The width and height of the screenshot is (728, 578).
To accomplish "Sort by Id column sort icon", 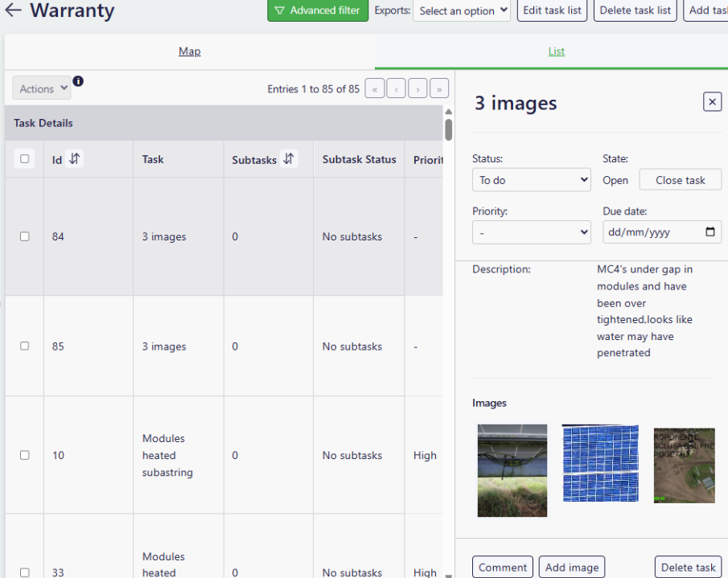I will point(74,159).
